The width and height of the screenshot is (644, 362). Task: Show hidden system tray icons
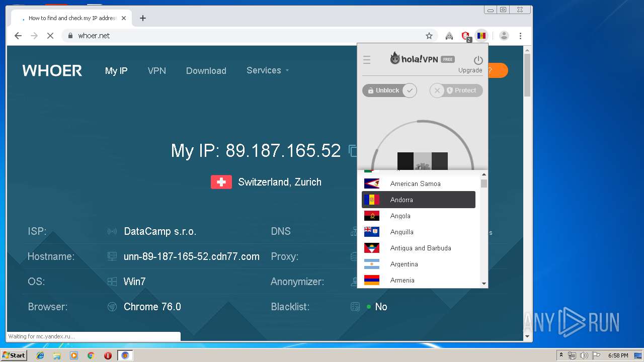(x=561, y=355)
